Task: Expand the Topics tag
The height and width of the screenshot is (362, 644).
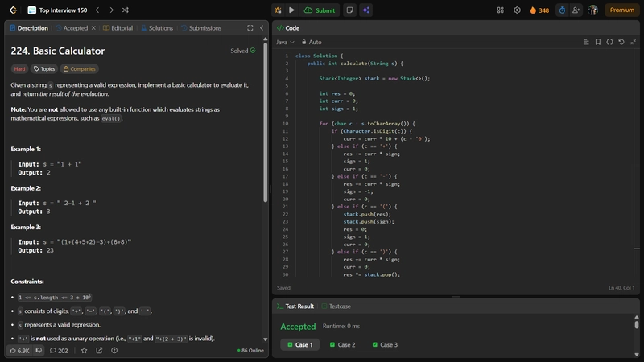Action: 44,69
